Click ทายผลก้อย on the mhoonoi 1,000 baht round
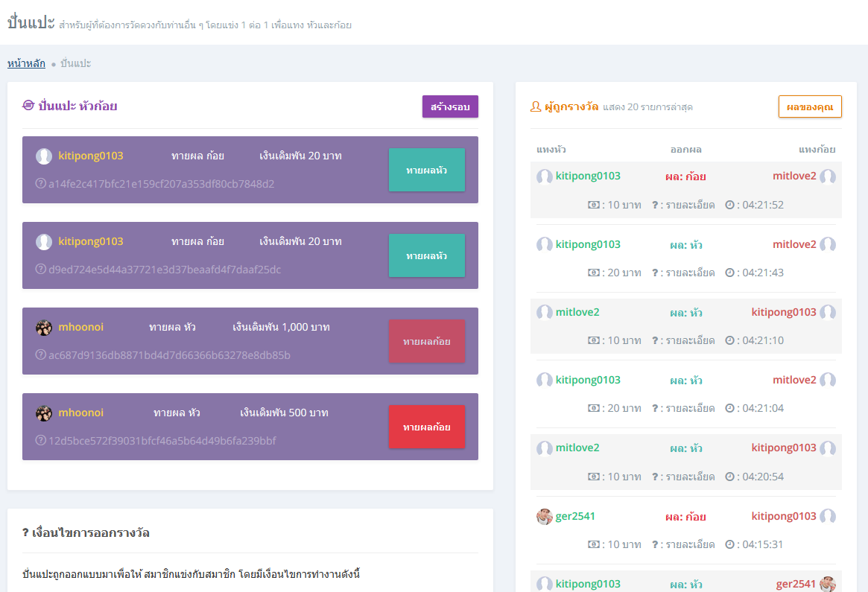868x592 pixels. tap(426, 342)
